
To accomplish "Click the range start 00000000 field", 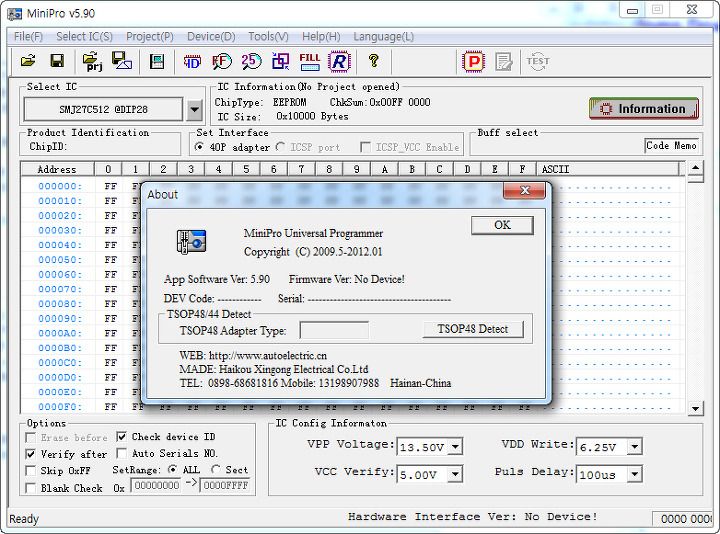I will pos(157,485).
